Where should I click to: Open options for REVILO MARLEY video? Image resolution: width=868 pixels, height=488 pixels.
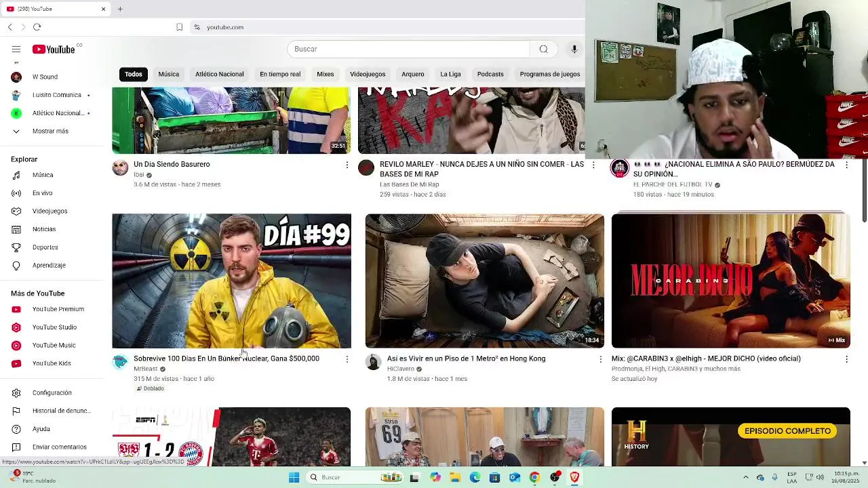[593, 165]
